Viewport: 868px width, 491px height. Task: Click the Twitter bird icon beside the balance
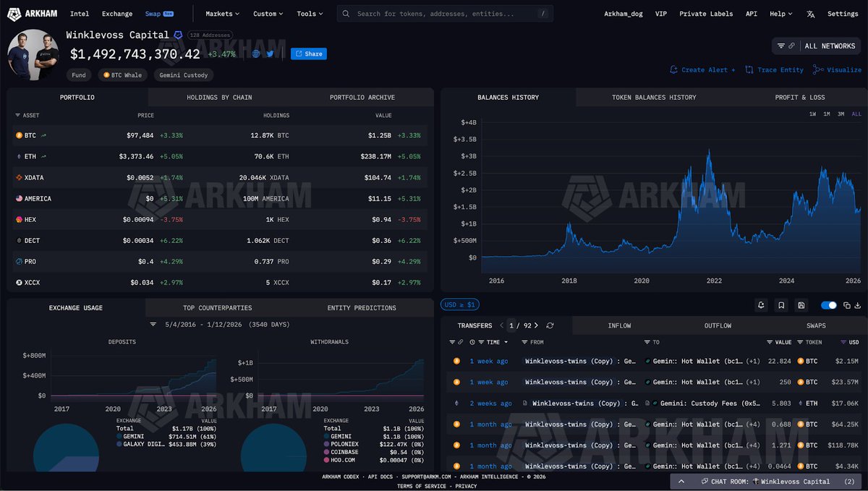270,54
